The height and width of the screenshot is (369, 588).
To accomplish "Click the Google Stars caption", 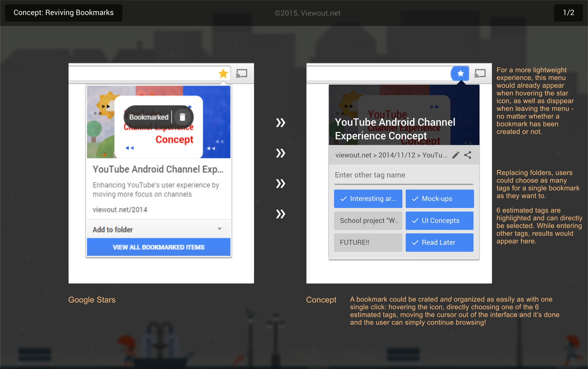I will (x=92, y=300).
